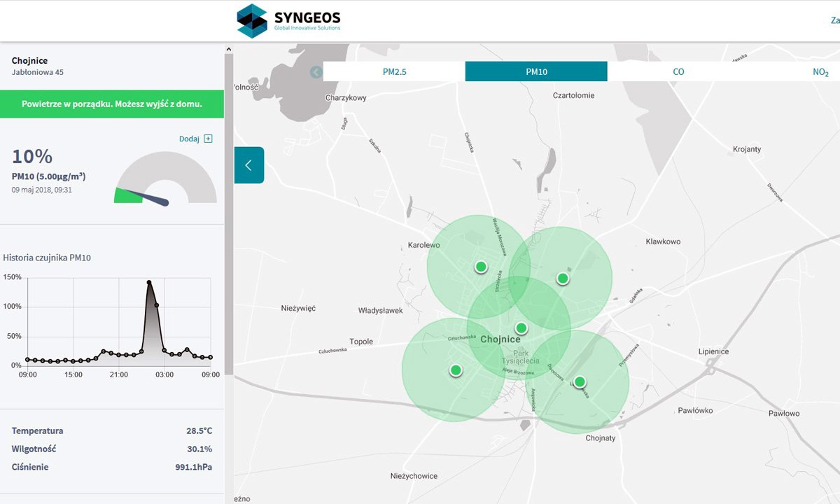Click the Dodaj link
This screenshot has height=504, width=840.
pyautogui.click(x=190, y=139)
